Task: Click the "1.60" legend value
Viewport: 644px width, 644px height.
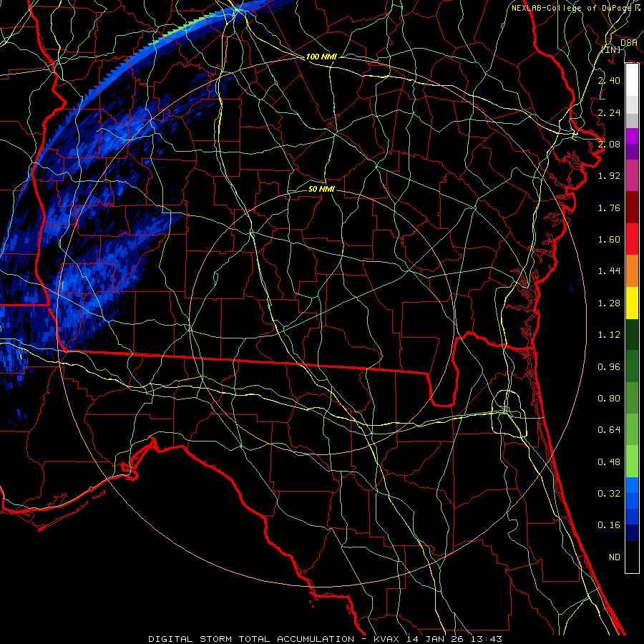Action: (609, 240)
